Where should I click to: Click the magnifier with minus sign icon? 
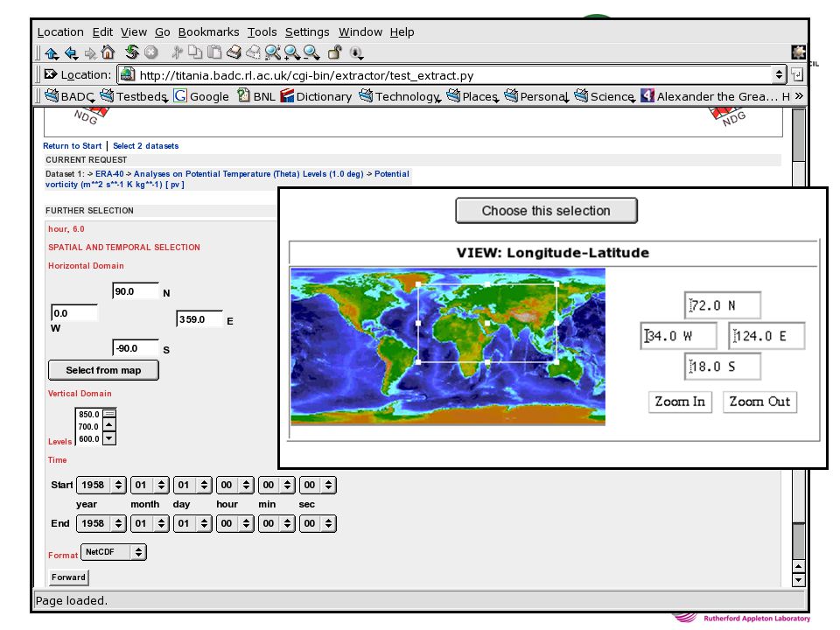click(311, 52)
